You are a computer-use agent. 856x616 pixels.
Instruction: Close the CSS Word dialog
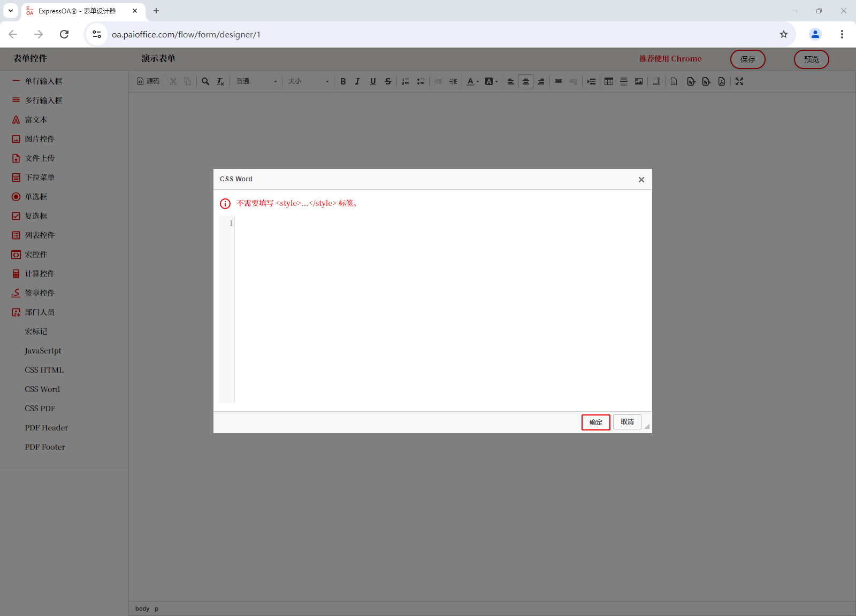[641, 180]
